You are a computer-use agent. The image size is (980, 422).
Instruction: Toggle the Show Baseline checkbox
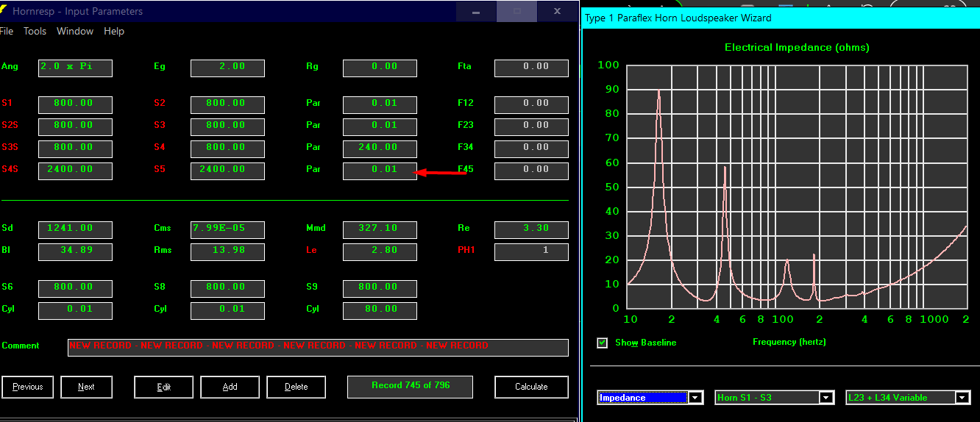click(603, 343)
